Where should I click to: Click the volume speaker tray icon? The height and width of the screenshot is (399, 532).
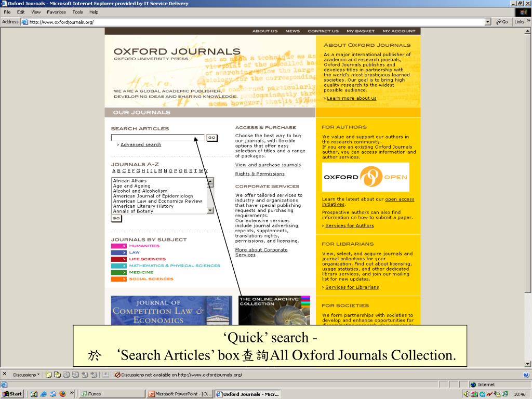[466, 394]
